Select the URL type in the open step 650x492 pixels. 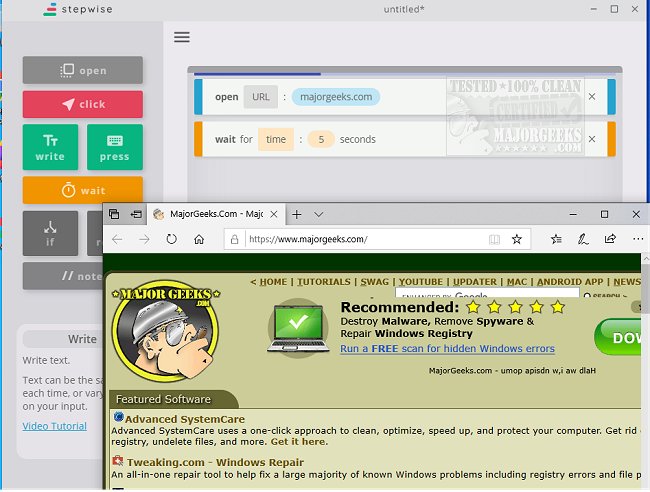click(x=261, y=97)
